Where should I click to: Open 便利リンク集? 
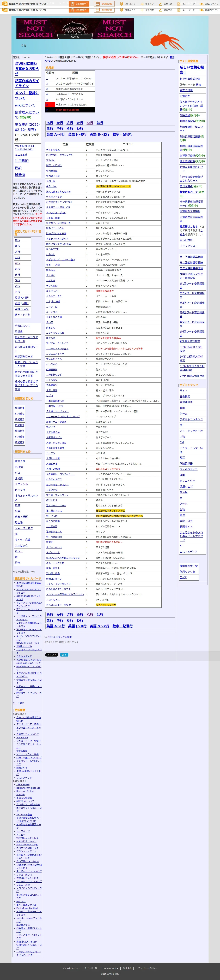click(x=187, y=572)
